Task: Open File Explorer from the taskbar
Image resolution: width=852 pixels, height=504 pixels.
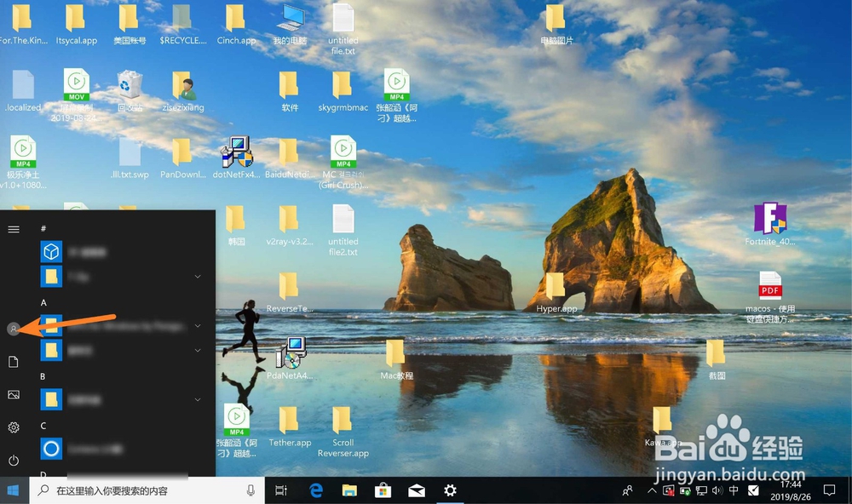Action: 349,490
